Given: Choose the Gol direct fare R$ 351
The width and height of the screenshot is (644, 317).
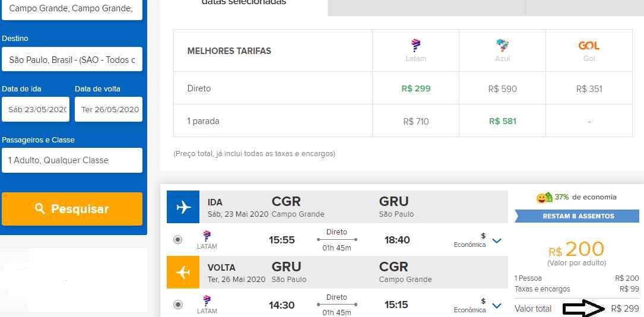Looking at the screenshot, I should pos(589,89).
